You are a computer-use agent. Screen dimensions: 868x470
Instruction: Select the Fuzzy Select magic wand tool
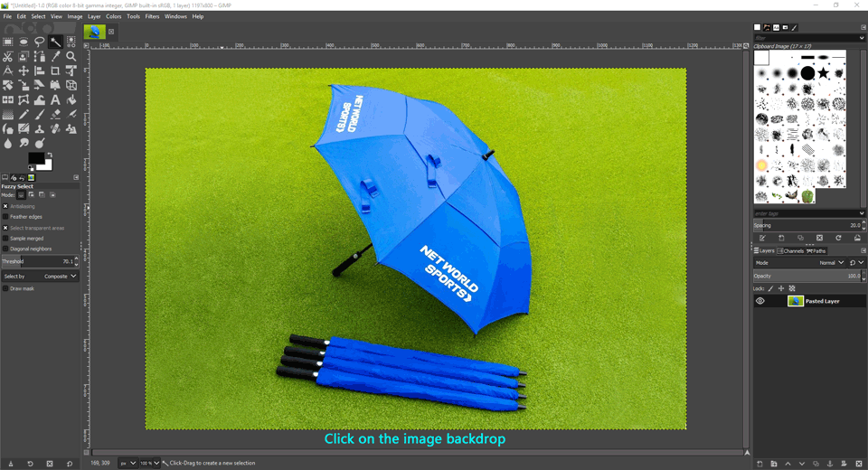tap(55, 42)
